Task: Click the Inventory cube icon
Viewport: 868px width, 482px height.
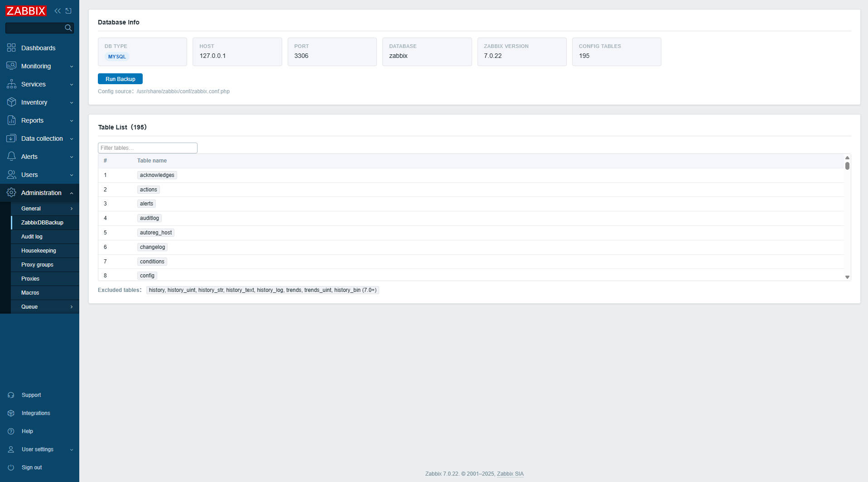Action: (x=11, y=102)
